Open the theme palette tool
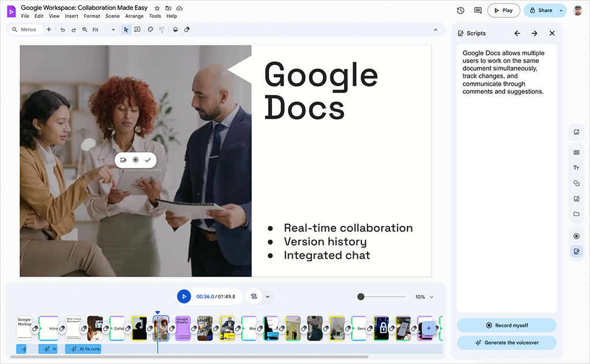This screenshot has width=590, height=364. (x=150, y=29)
